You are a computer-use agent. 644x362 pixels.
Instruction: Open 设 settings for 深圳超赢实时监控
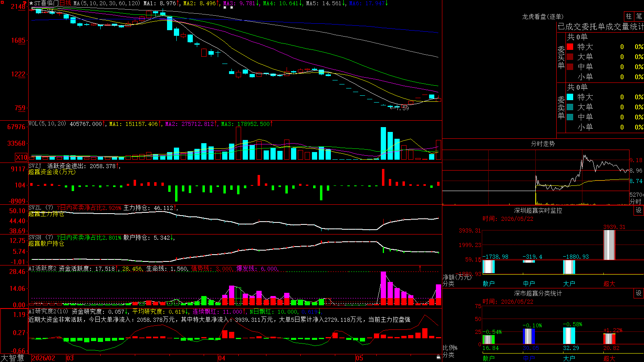coord(639,210)
